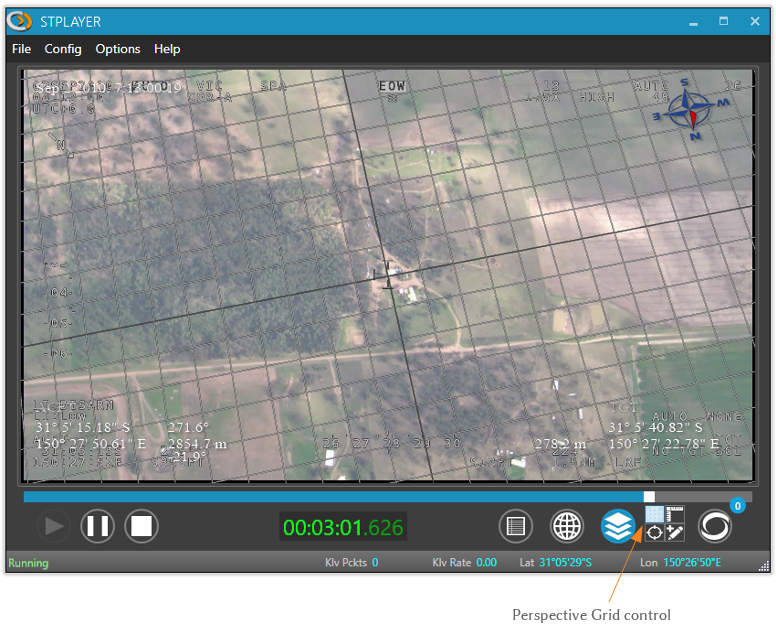This screenshot has width=776, height=629.
Task: Toggle the crosshair target overlay
Action: pyautogui.click(x=654, y=534)
